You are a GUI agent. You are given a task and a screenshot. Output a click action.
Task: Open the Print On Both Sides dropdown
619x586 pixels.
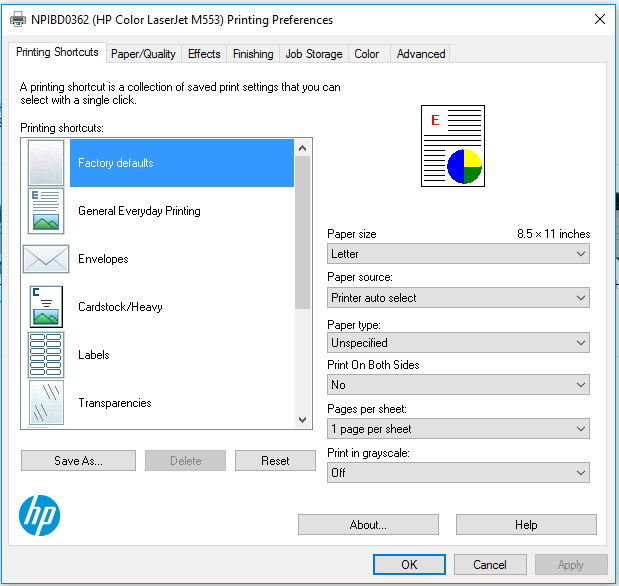458,385
